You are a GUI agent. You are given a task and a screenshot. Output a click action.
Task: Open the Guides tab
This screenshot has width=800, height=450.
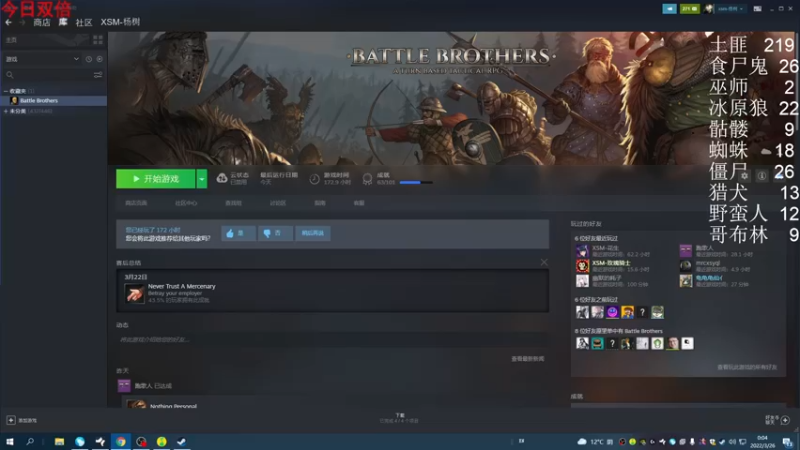320,203
